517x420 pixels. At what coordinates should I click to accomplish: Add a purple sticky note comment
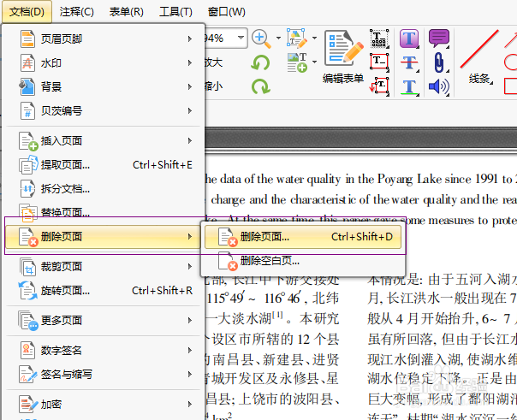point(439,38)
